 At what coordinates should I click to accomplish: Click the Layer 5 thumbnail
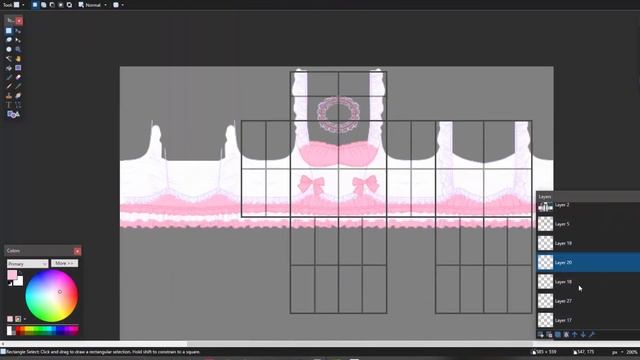(x=545, y=224)
